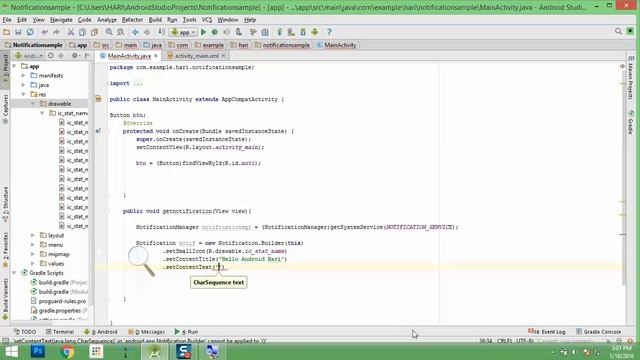This screenshot has height=360, width=640.
Task: Click the Attach debugger icon
Action: 239,32
